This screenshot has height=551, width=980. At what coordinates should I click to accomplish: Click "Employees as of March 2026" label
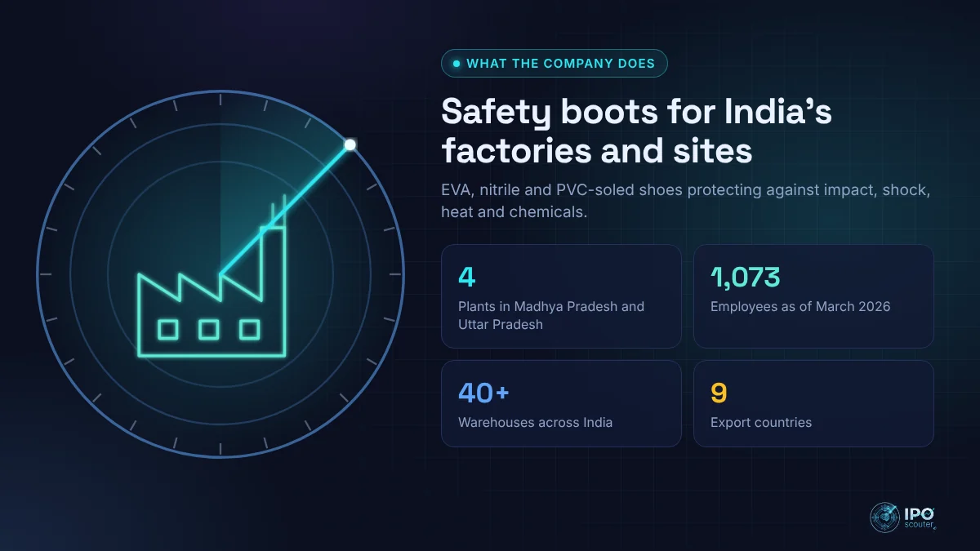800,307
